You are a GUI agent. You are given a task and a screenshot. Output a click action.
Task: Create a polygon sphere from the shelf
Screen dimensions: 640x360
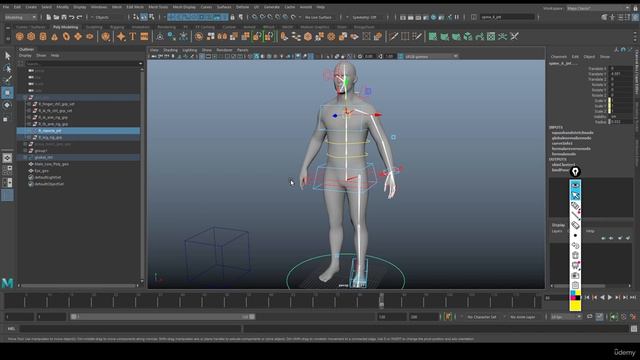tap(19, 37)
